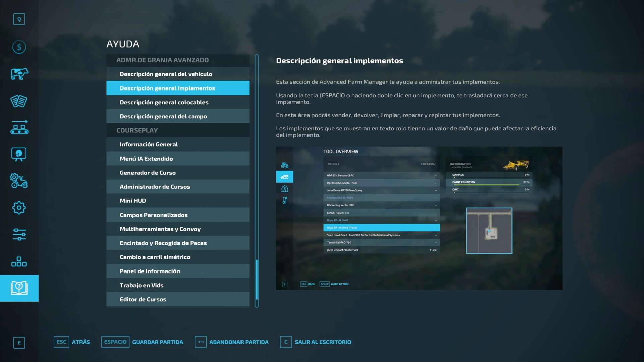Open the statistics board icon page

pyautogui.click(x=19, y=154)
